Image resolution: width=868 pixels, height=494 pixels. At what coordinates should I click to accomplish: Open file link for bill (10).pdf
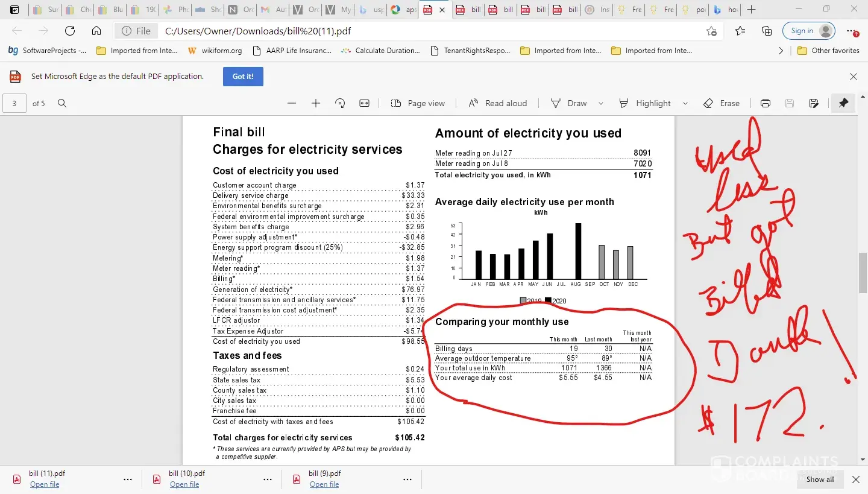tap(184, 484)
